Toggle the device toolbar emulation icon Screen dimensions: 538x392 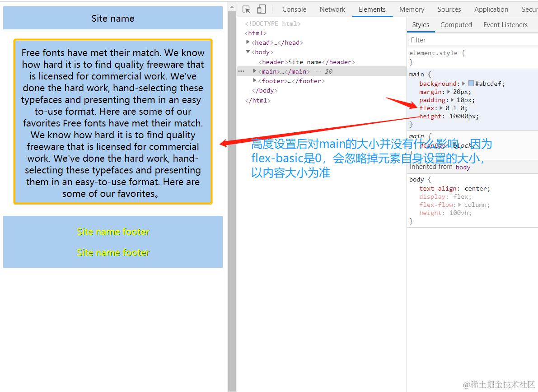260,9
